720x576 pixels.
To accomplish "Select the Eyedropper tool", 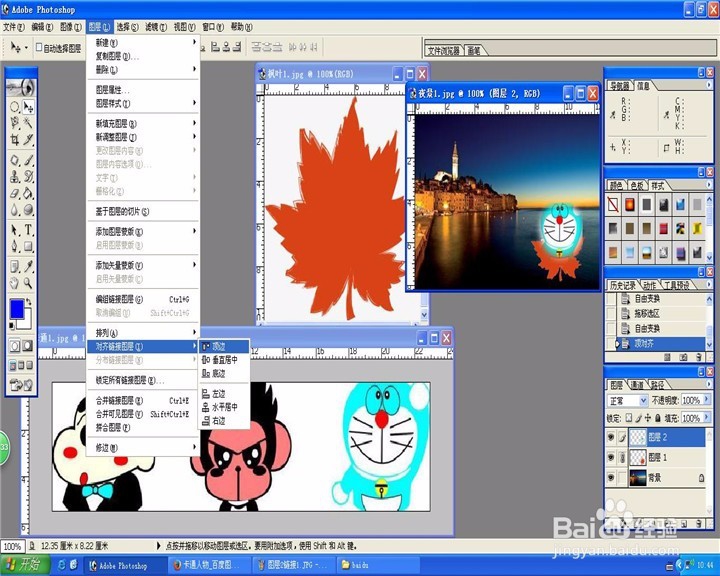I will (x=28, y=267).
